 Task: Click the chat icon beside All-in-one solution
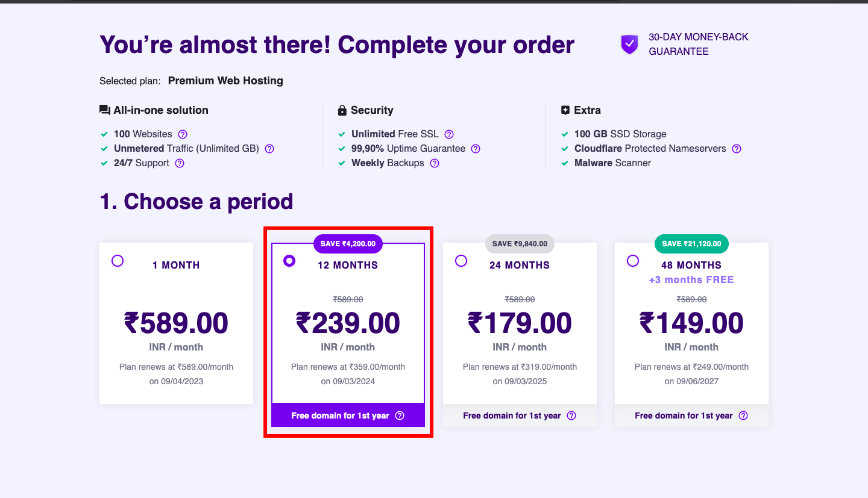tap(105, 109)
